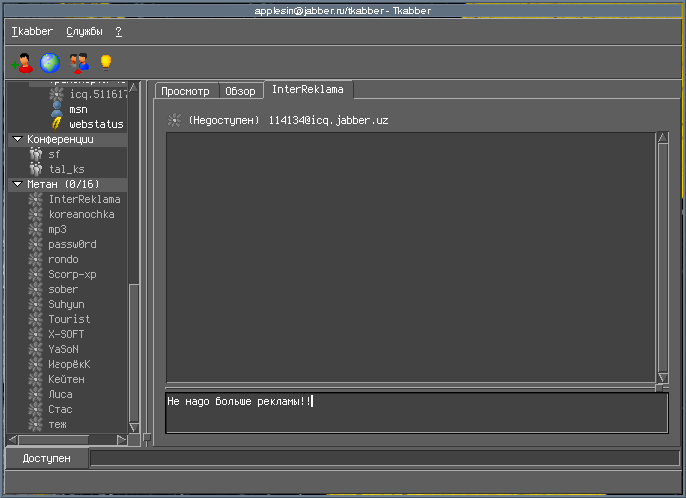Switch to the Обзор tab
This screenshot has height=498, width=686.
click(x=240, y=91)
